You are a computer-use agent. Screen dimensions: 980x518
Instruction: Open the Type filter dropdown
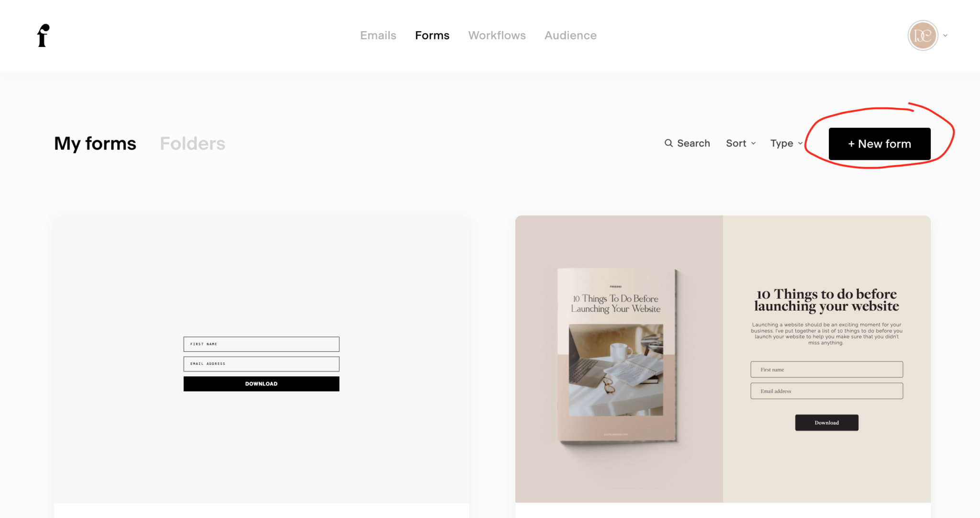click(785, 143)
